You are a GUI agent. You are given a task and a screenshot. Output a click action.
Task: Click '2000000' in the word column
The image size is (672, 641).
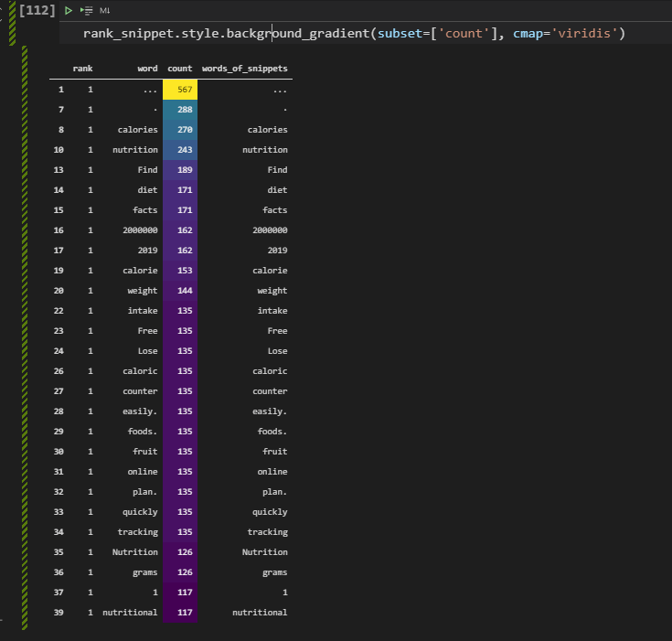pyautogui.click(x=140, y=230)
